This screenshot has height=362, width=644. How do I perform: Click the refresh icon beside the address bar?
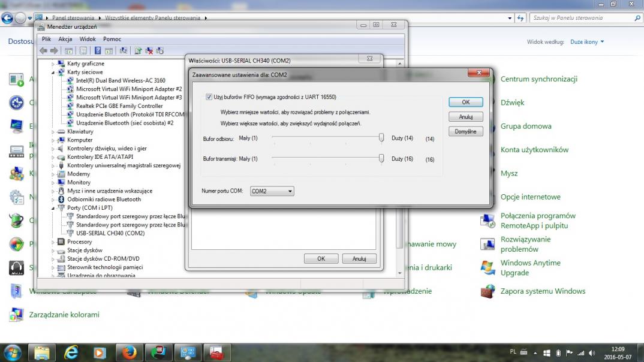[521, 18]
